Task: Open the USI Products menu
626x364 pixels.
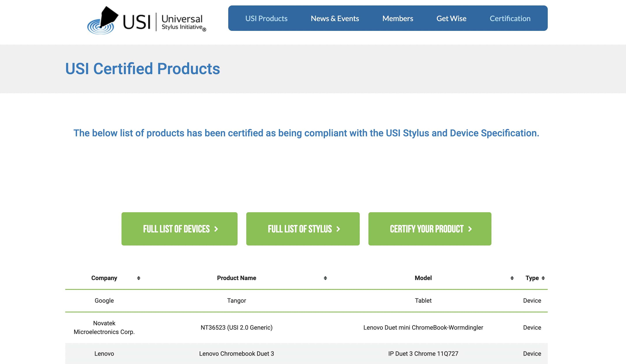Action: pyautogui.click(x=266, y=18)
